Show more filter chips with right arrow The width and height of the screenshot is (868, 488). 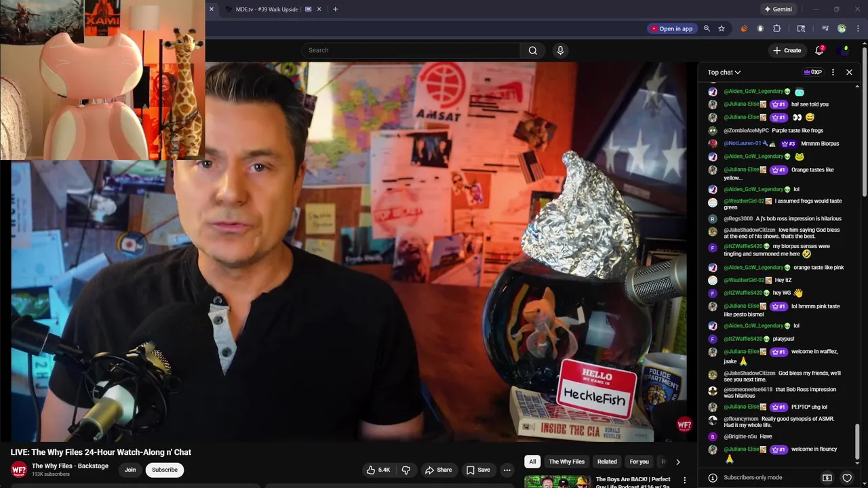[x=677, y=462]
